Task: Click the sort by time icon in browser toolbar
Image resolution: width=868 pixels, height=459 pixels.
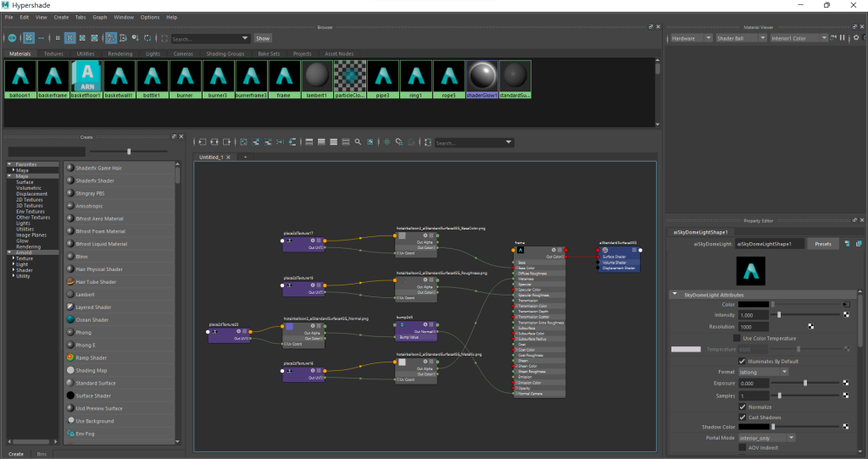Action: click(136, 38)
